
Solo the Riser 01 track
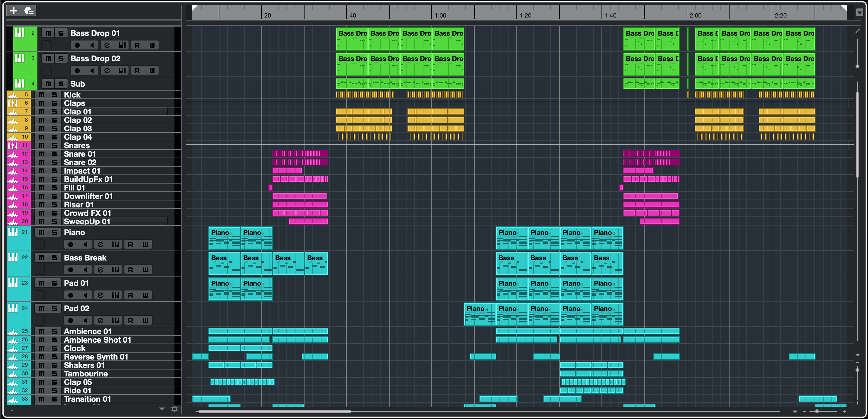(x=54, y=205)
